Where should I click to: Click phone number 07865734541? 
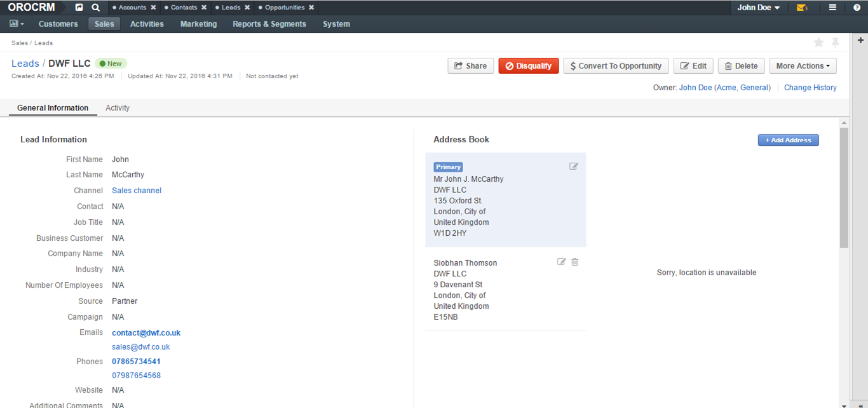pos(136,362)
